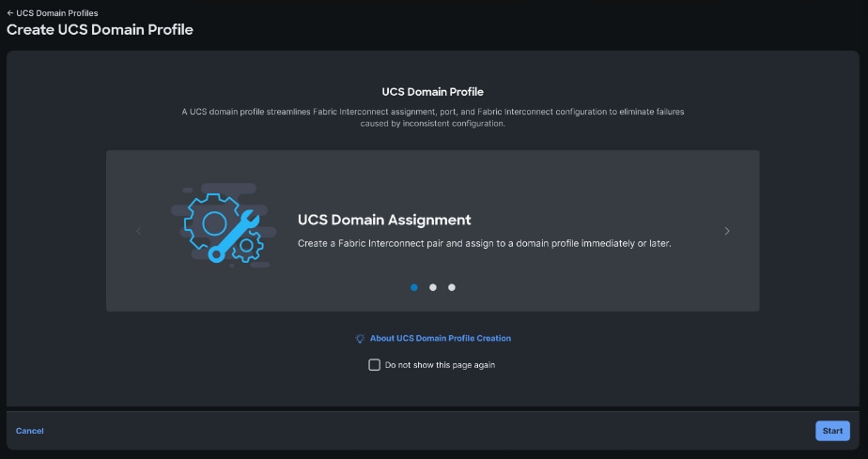Click the 'A UCS domain profile streamlines' paragraph

point(433,117)
